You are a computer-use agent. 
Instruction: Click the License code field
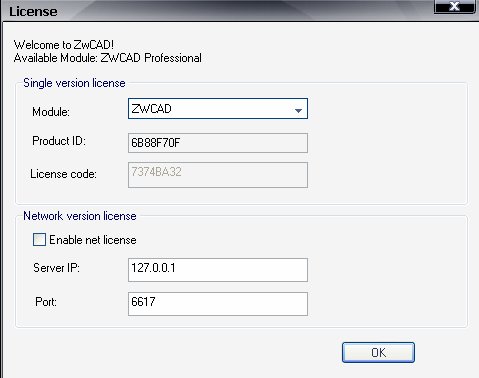pos(218,175)
